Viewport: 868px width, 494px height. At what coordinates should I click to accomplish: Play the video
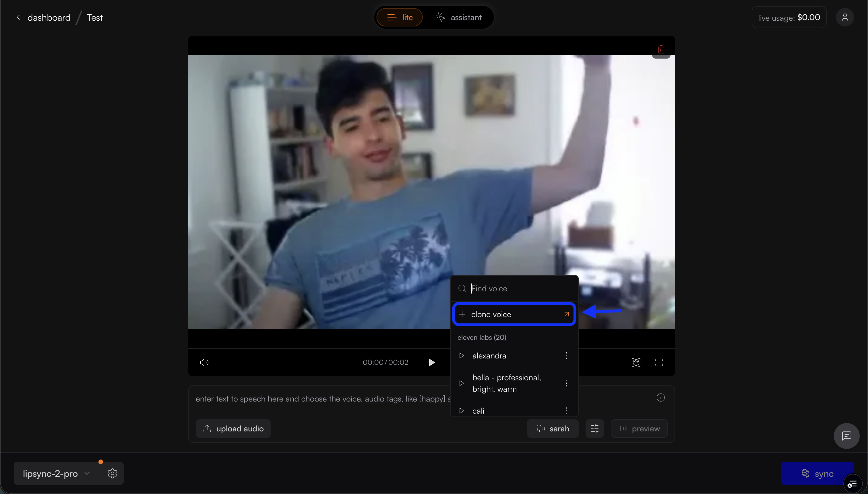click(x=432, y=362)
